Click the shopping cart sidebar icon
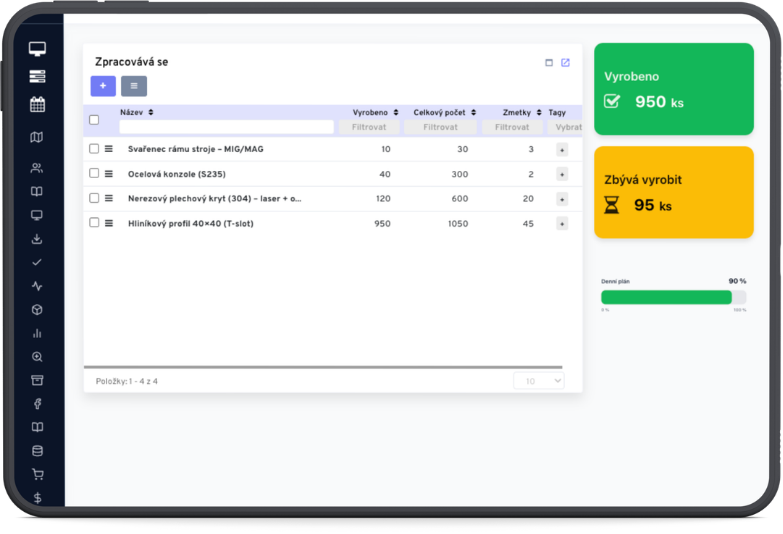Viewport: 783px width, 534px height. [38, 474]
